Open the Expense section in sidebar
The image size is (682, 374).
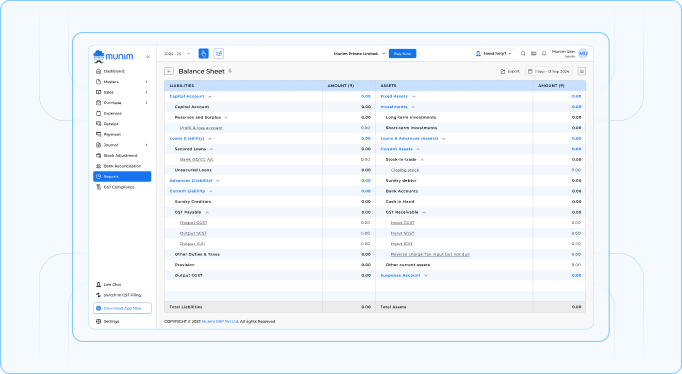(113, 114)
